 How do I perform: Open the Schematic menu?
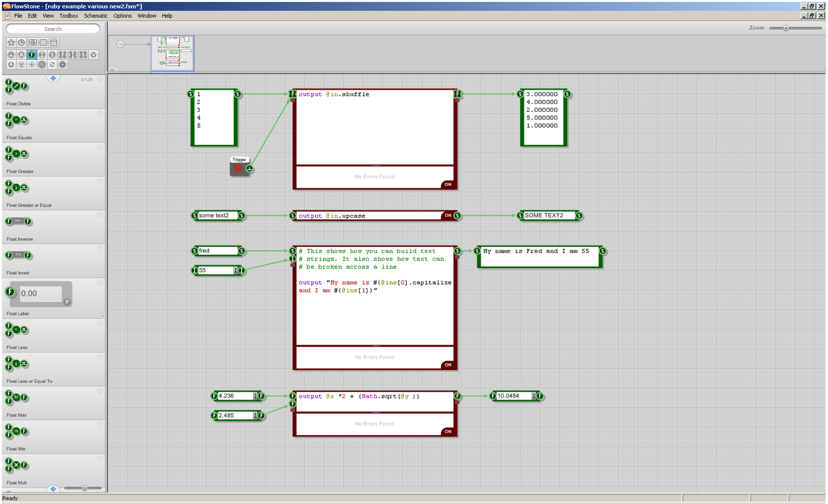pos(95,16)
